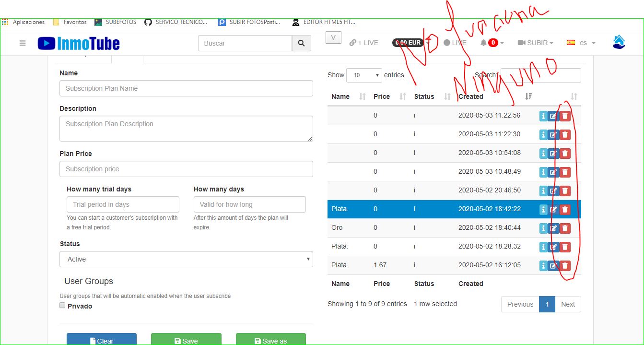Click the edit icon on the selected Plata row
The height and width of the screenshot is (345, 644).
(x=554, y=209)
